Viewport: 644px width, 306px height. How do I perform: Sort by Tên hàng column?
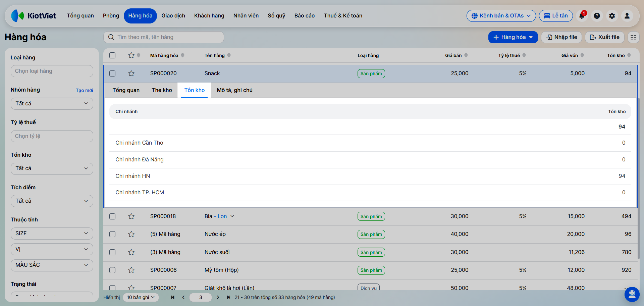[x=218, y=55]
